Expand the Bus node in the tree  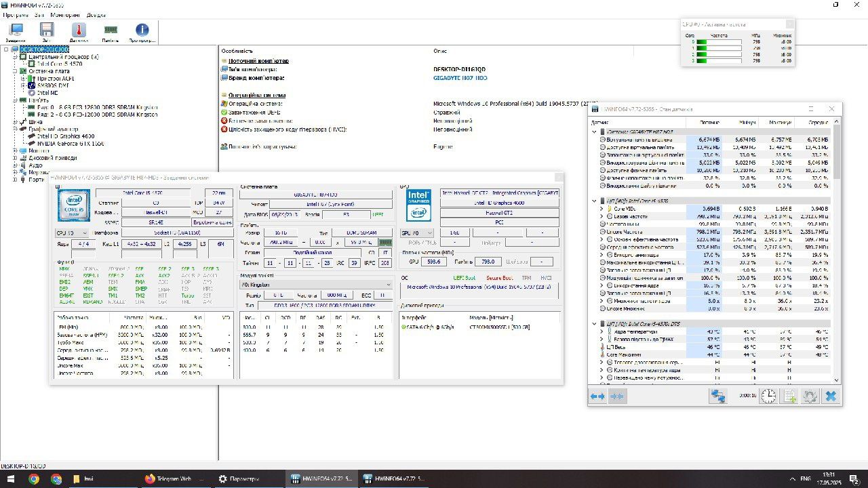14,121
